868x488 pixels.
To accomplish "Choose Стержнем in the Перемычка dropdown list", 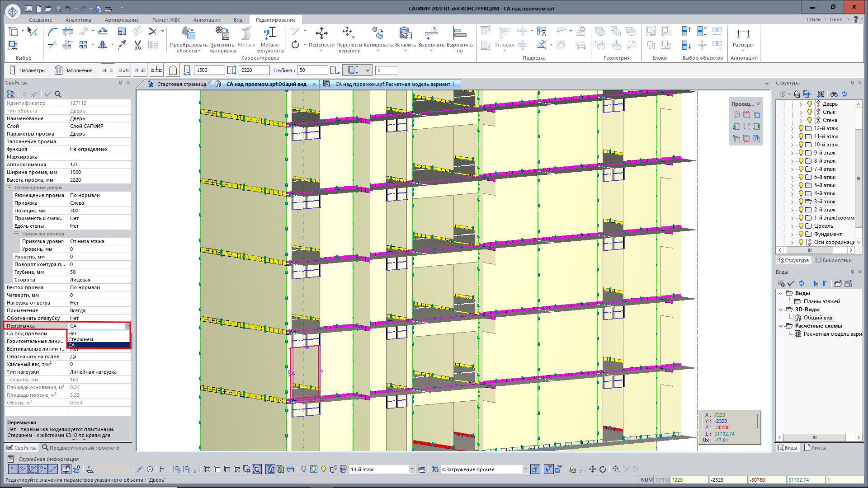I will click(81, 339).
